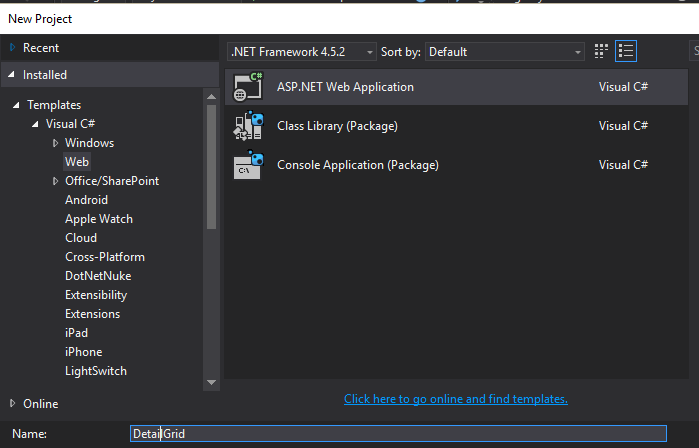Screen dimensions: 699x448
Task: Click the go online and find templates link
Action: 455,399
